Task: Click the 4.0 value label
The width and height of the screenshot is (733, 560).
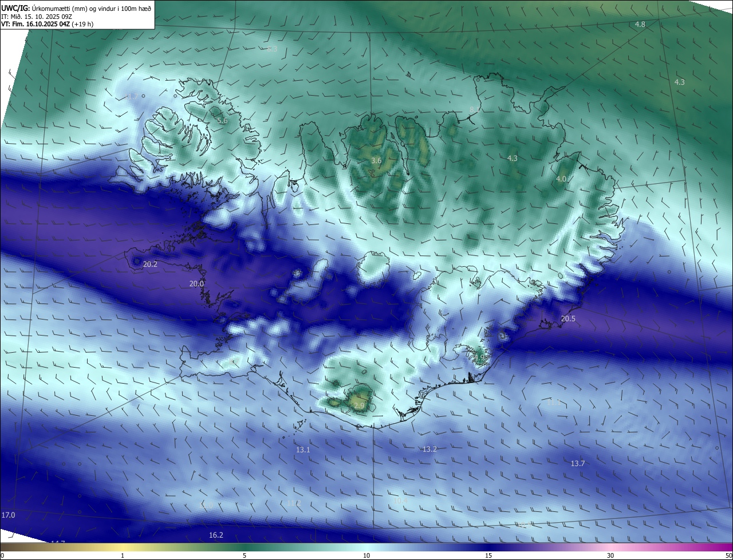Action: coord(561,179)
